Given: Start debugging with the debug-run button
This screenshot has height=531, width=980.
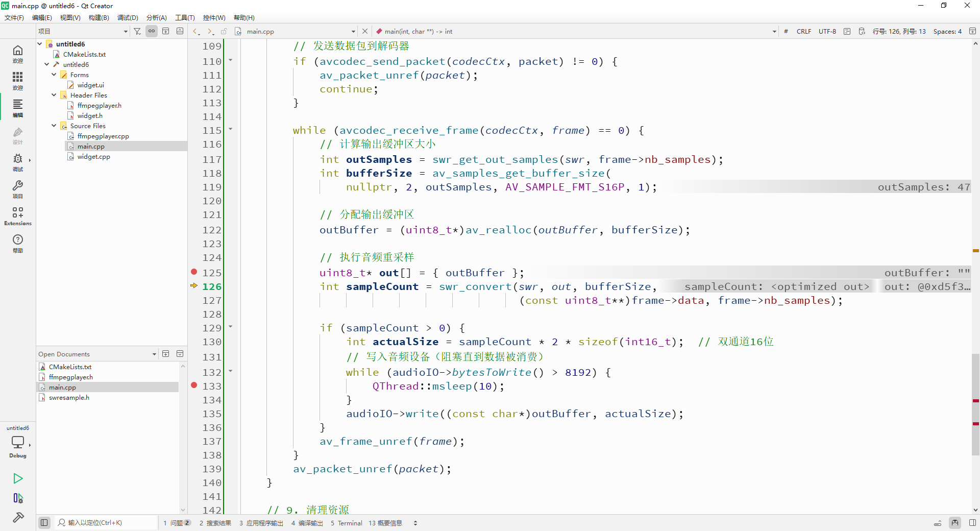Looking at the screenshot, I should tap(18, 498).
